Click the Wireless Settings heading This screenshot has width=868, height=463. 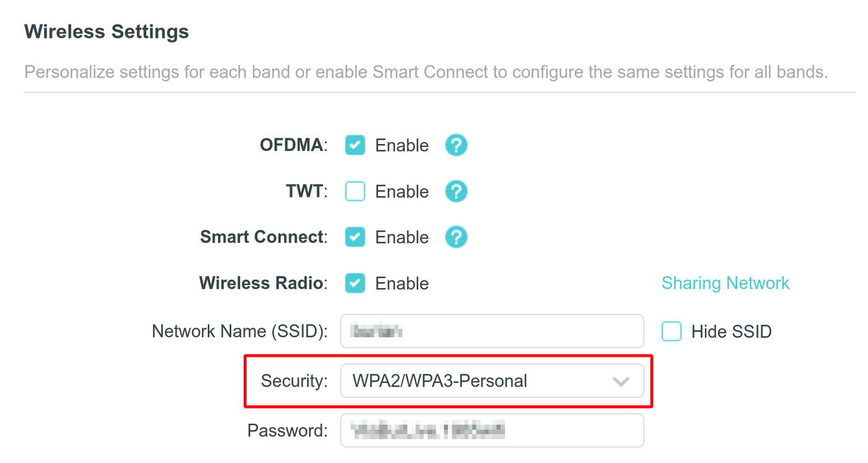[106, 32]
